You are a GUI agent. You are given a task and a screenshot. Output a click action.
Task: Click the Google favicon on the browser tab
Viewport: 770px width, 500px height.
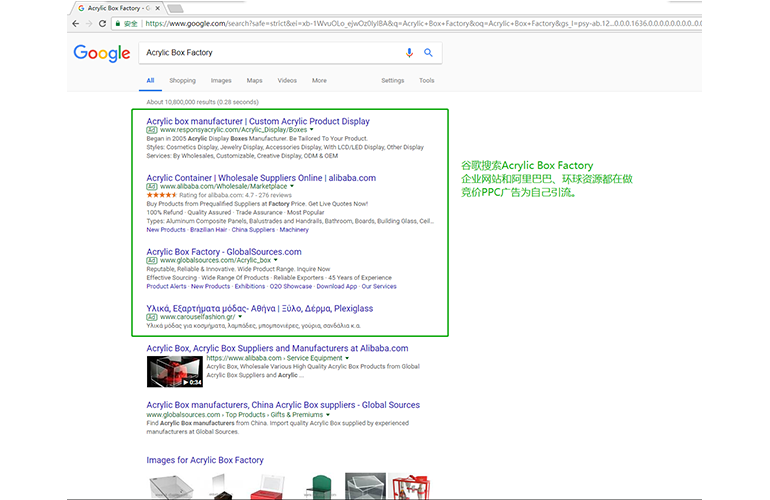pyautogui.click(x=81, y=8)
